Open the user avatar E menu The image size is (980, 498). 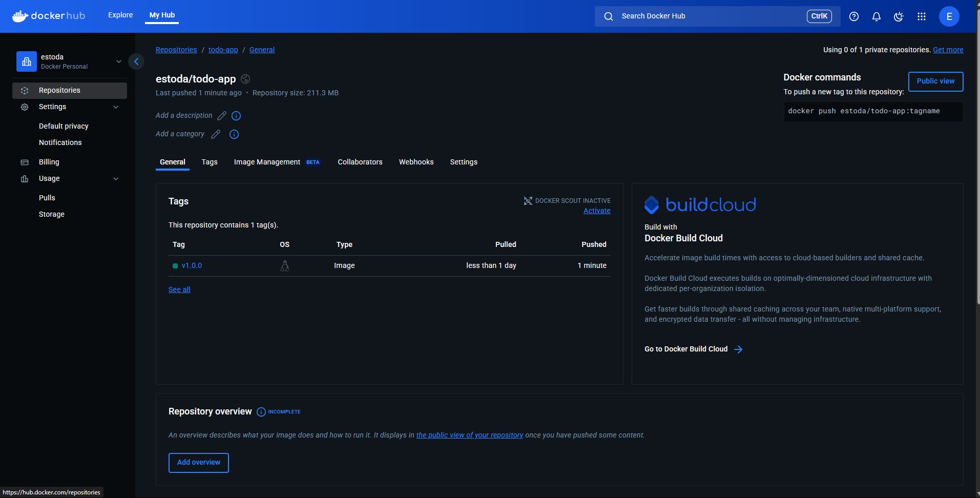tap(949, 16)
